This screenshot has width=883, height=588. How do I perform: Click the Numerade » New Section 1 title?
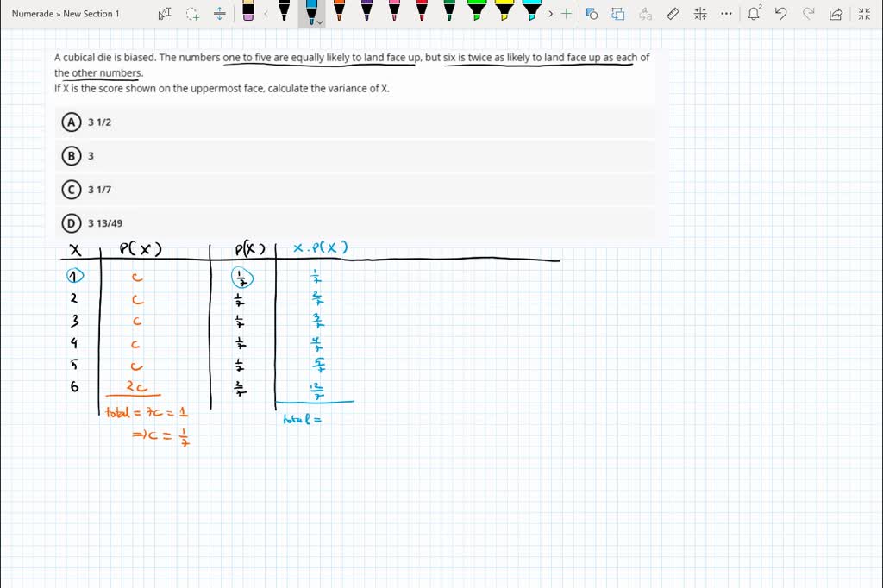pos(66,14)
